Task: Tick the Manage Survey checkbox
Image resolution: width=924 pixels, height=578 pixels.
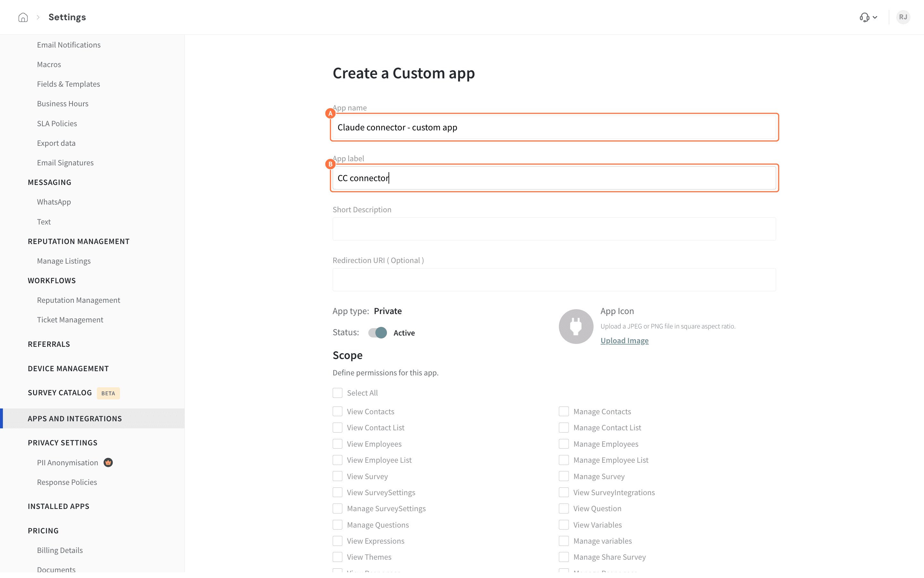Action: [x=564, y=476]
